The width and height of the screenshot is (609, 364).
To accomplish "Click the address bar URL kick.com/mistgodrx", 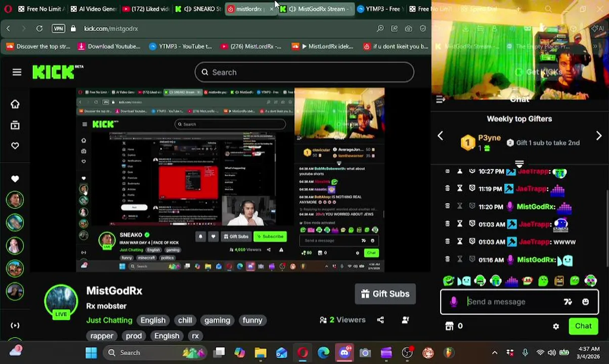I will [111, 29].
